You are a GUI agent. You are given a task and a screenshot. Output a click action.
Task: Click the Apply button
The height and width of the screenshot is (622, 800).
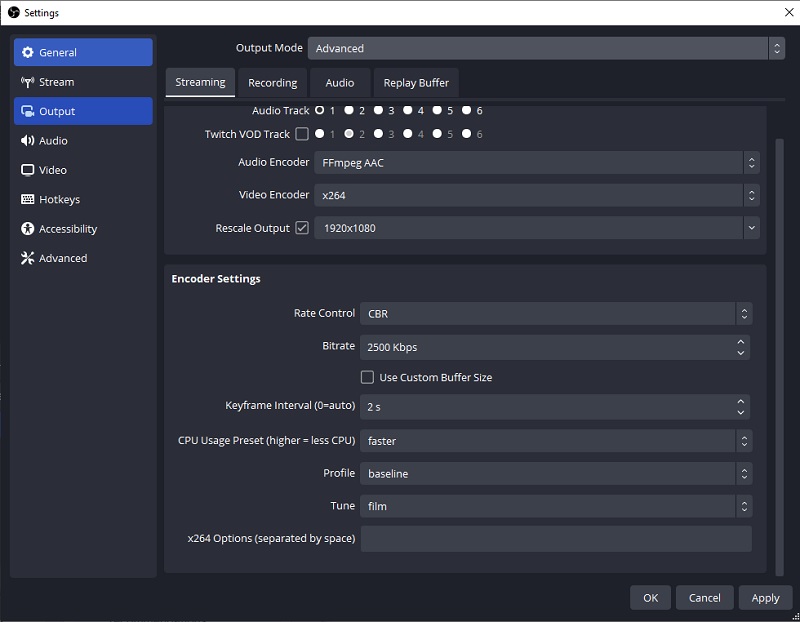(x=765, y=597)
